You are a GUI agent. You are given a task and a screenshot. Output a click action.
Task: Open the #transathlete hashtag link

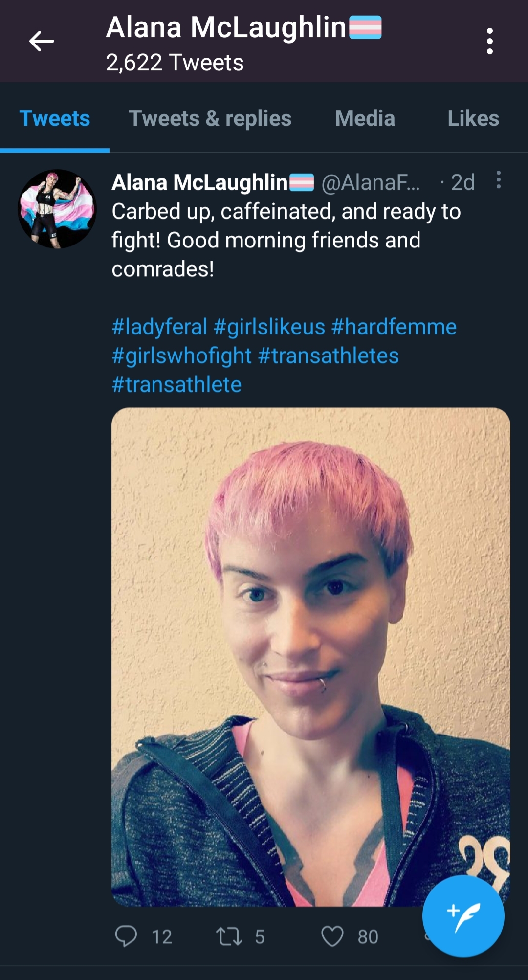point(176,384)
